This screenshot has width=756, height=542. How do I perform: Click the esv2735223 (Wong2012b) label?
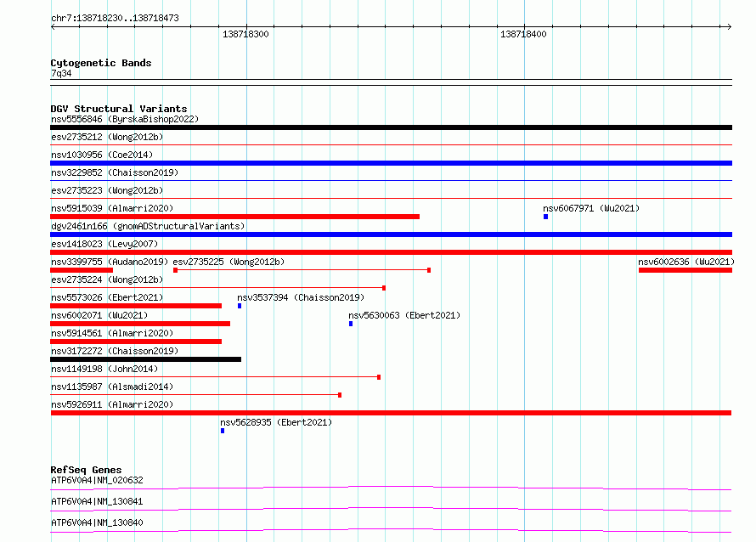point(107,190)
